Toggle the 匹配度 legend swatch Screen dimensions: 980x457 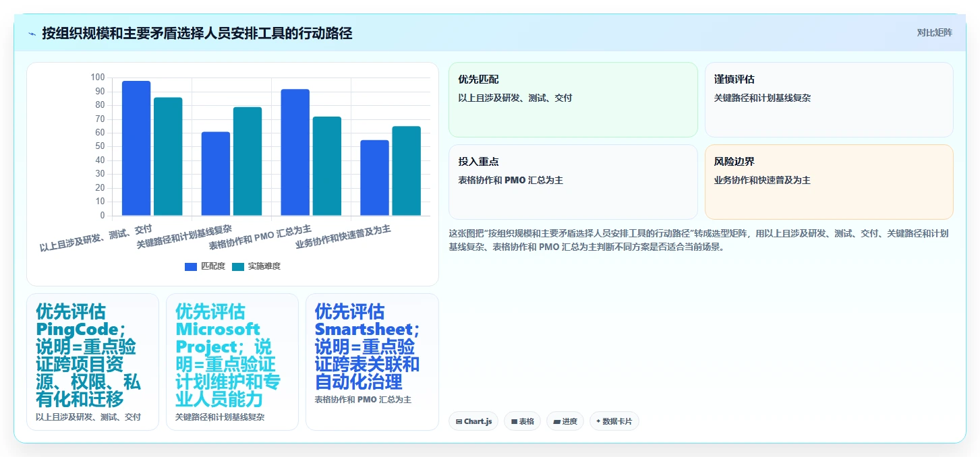191,267
